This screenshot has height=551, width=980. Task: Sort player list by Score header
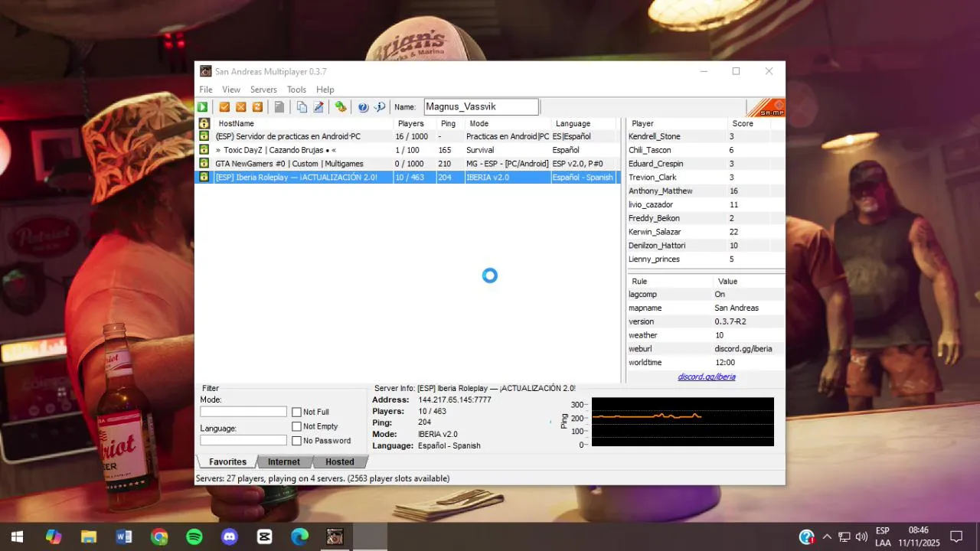point(749,123)
